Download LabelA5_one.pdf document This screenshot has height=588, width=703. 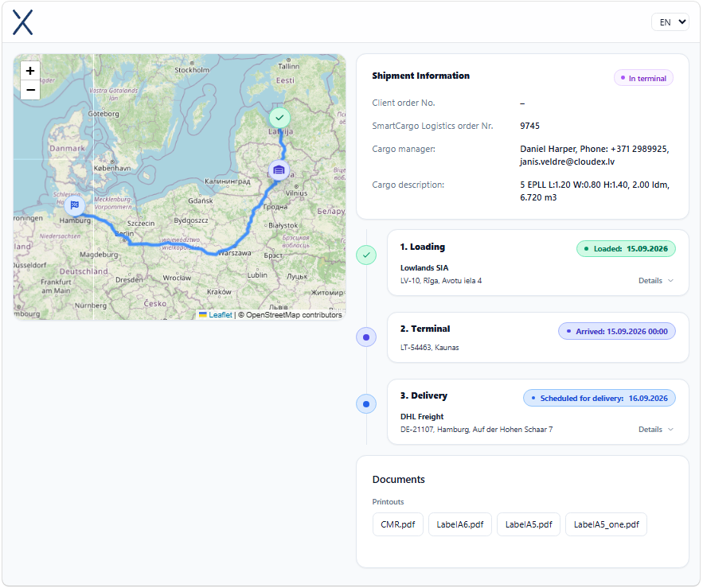pos(606,524)
